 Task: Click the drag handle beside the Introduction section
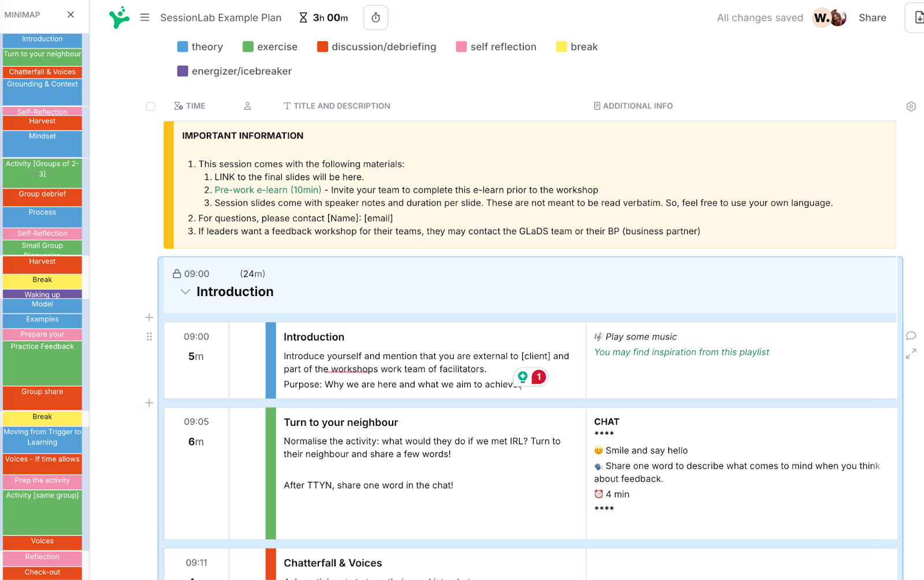click(149, 336)
